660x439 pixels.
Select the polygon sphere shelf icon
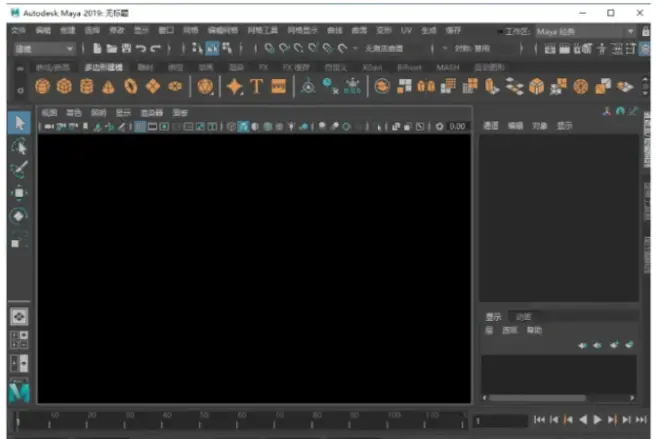coord(42,87)
